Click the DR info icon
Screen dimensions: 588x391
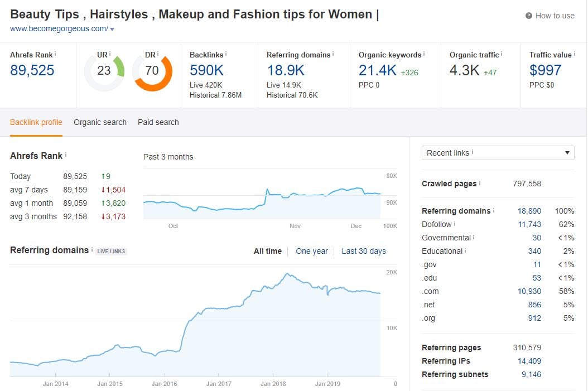point(158,54)
